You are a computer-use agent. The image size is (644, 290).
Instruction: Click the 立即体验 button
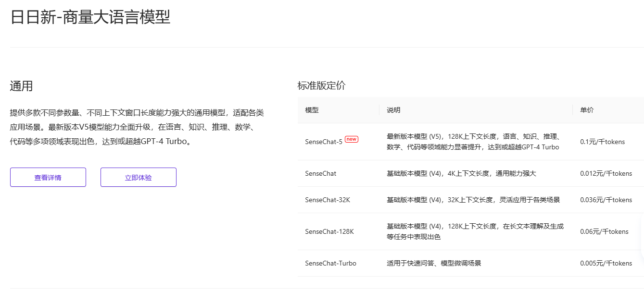(x=138, y=177)
